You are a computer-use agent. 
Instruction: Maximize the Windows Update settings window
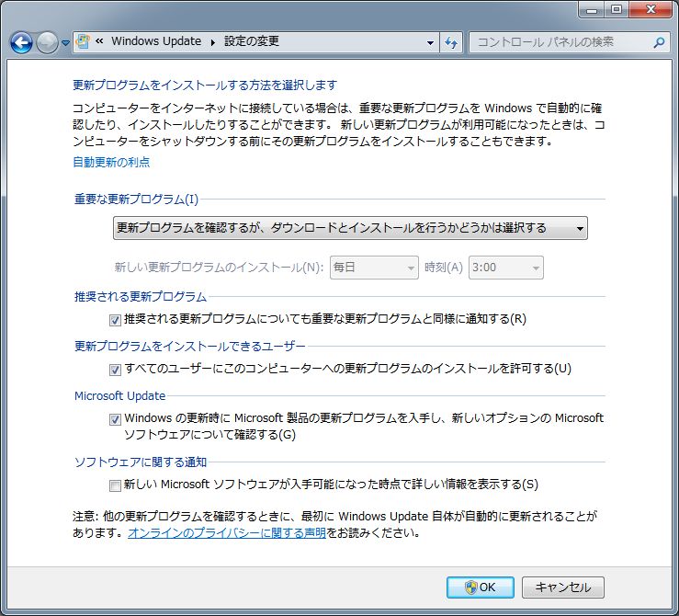click(x=617, y=9)
